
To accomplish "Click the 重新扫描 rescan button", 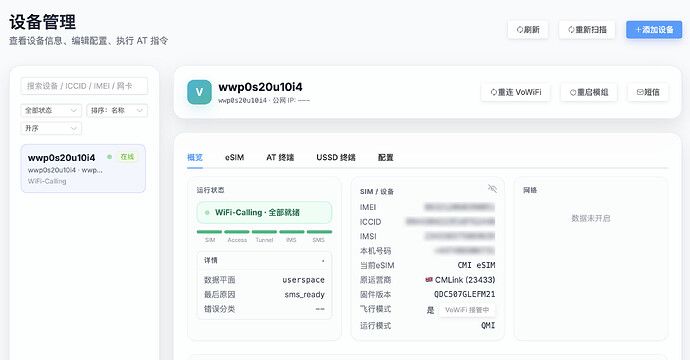I will coord(587,29).
